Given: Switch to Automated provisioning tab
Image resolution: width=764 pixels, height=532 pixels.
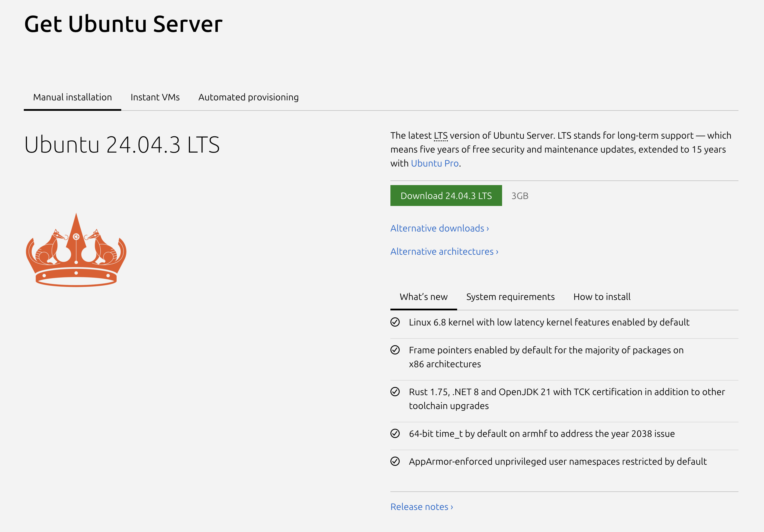Looking at the screenshot, I should 248,97.
